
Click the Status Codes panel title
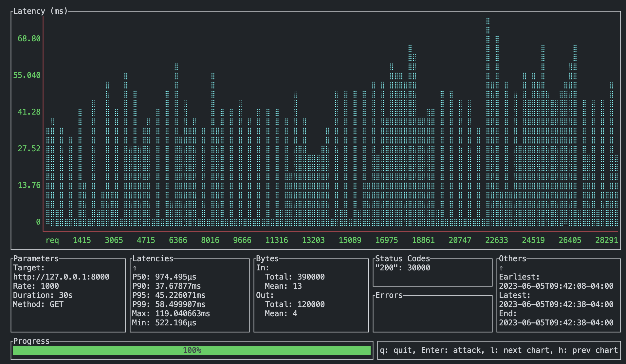pos(403,259)
